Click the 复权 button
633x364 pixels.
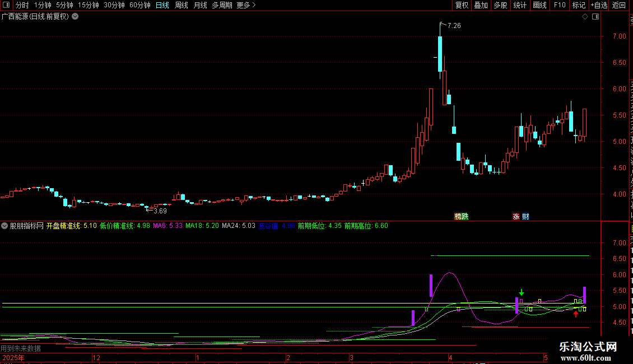[x=462, y=5]
